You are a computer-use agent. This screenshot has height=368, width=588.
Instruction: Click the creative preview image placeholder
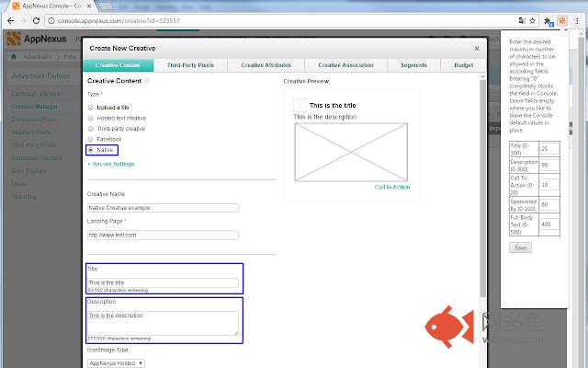click(351, 152)
